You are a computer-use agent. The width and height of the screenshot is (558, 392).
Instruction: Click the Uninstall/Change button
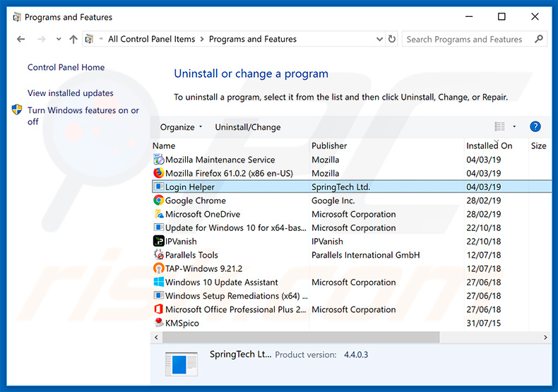[248, 127]
